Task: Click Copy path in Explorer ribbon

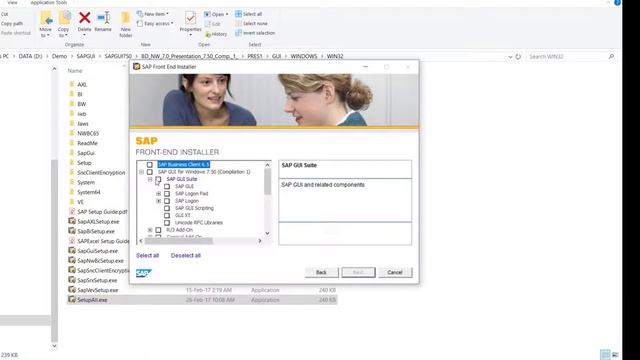Action: point(12,24)
